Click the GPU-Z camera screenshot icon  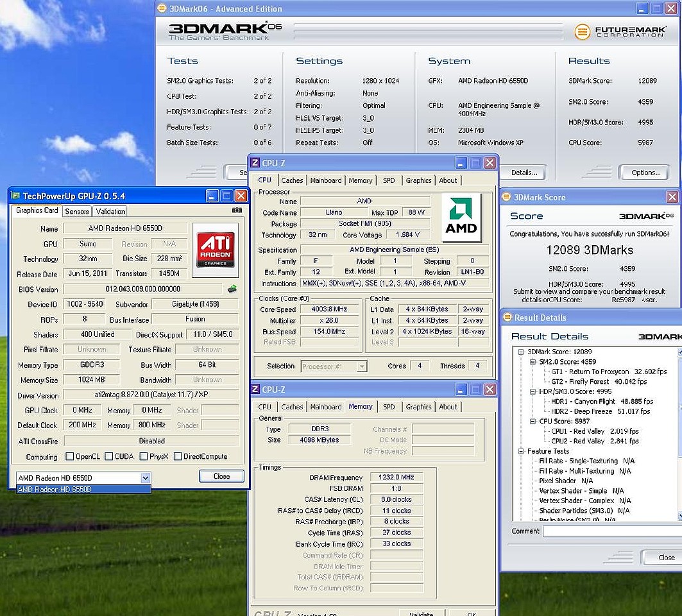[237, 210]
